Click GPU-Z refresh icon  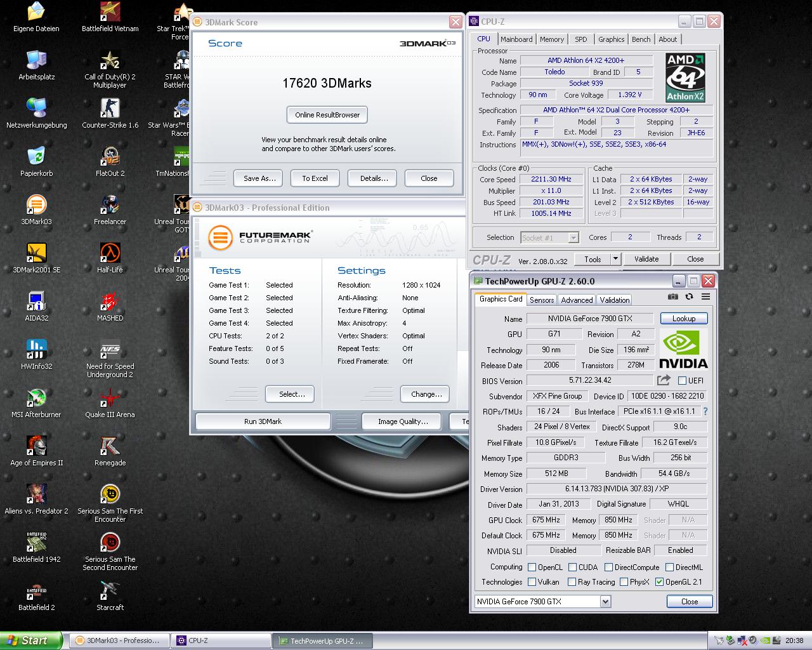(x=689, y=296)
